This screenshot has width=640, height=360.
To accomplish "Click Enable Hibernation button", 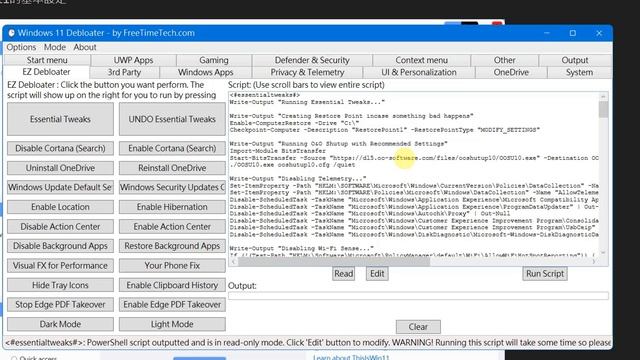I will tap(172, 207).
